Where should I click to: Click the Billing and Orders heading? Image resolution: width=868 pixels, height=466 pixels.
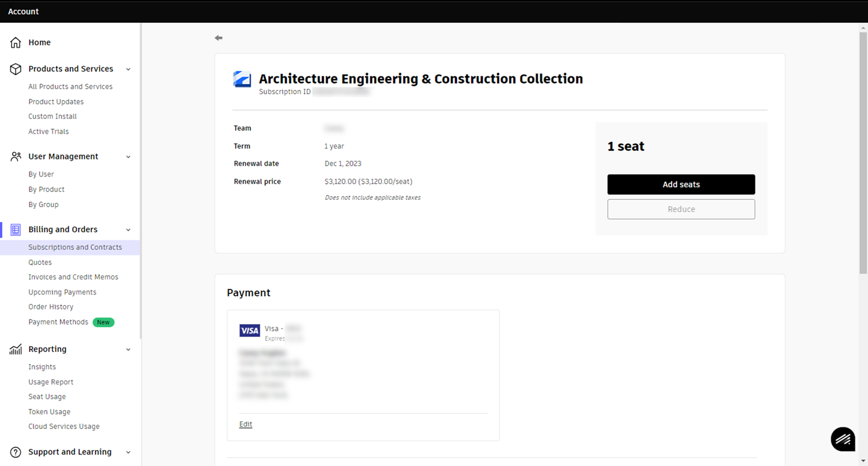(x=63, y=230)
